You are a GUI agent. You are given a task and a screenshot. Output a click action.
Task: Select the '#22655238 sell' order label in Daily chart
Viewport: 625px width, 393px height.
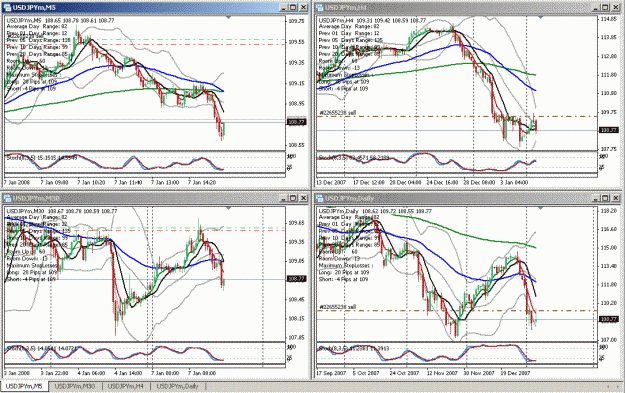click(x=338, y=307)
